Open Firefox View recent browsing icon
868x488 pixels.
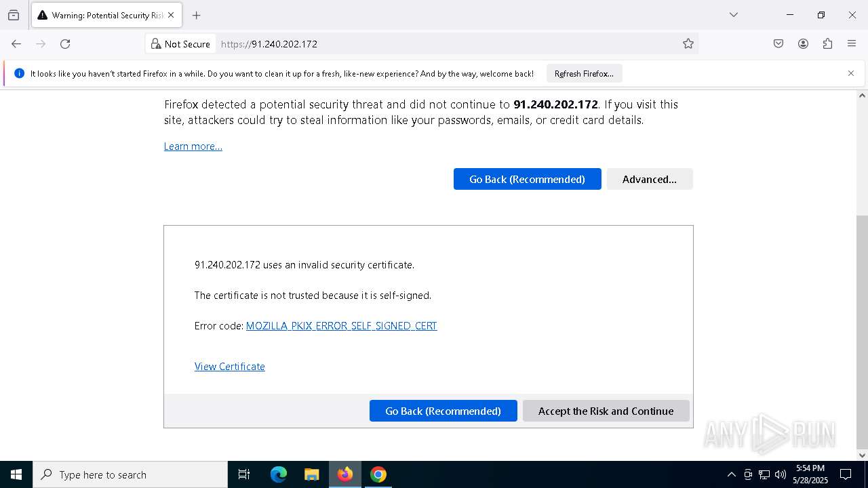pos(14,15)
